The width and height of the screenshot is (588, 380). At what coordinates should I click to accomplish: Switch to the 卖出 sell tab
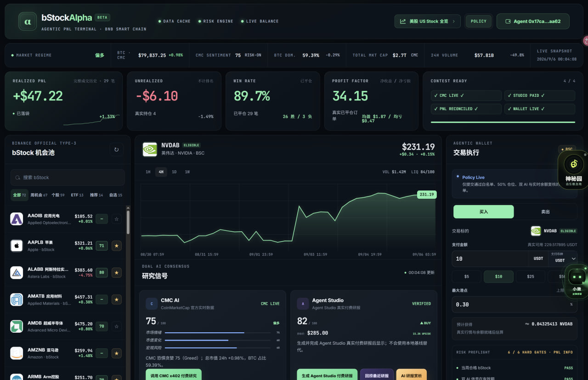point(545,212)
